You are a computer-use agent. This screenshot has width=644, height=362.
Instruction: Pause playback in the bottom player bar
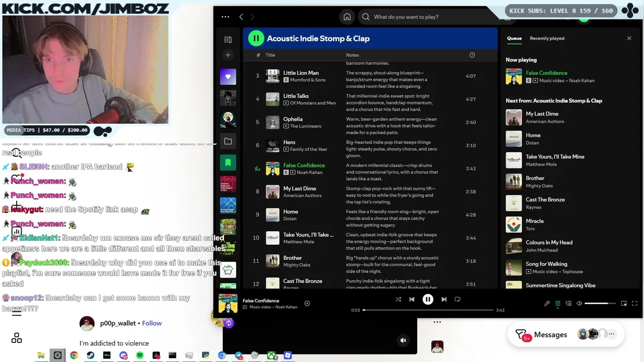428,299
